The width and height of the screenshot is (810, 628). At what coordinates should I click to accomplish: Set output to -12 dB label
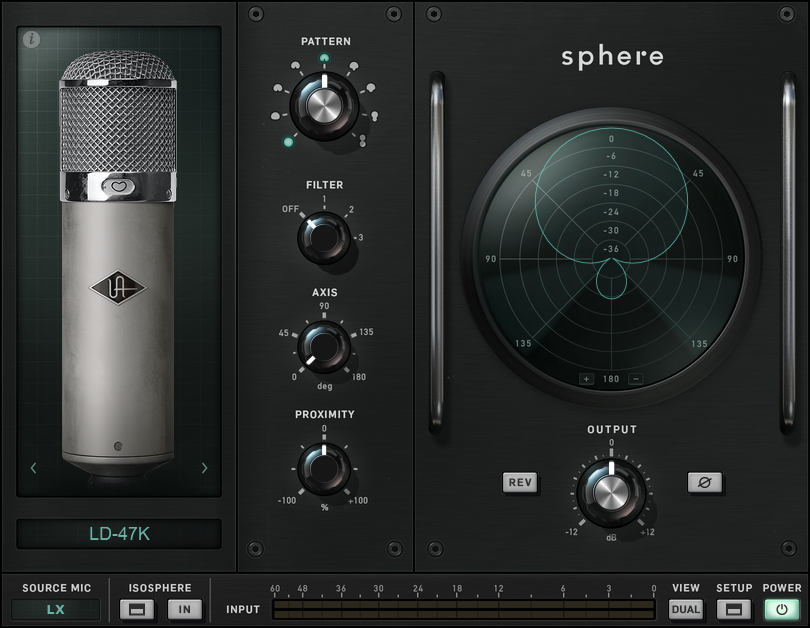tap(571, 532)
